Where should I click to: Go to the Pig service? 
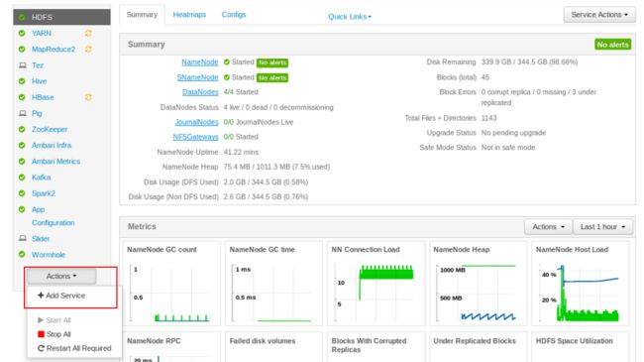tap(37, 113)
